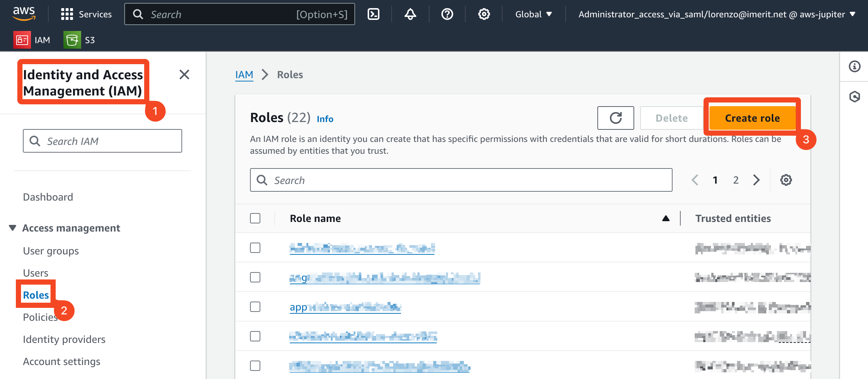Toggle the select-all roles checkbox

pyautogui.click(x=255, y=218)
